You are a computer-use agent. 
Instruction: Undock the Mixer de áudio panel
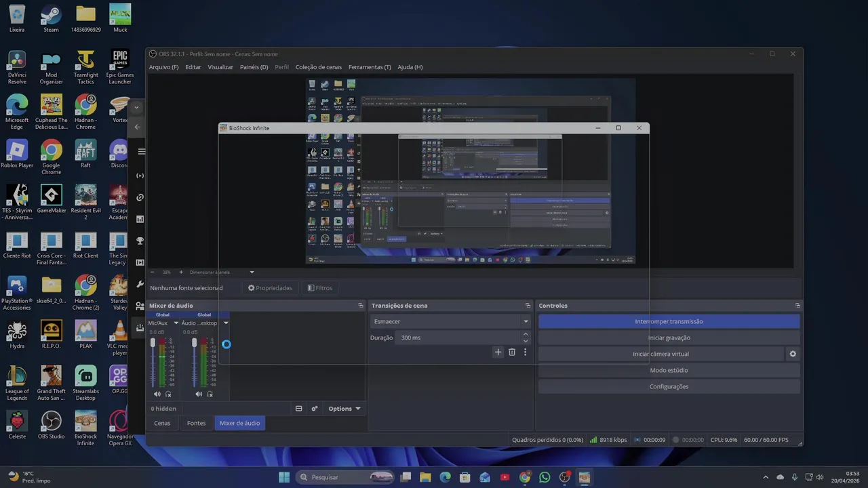(361, 306)
